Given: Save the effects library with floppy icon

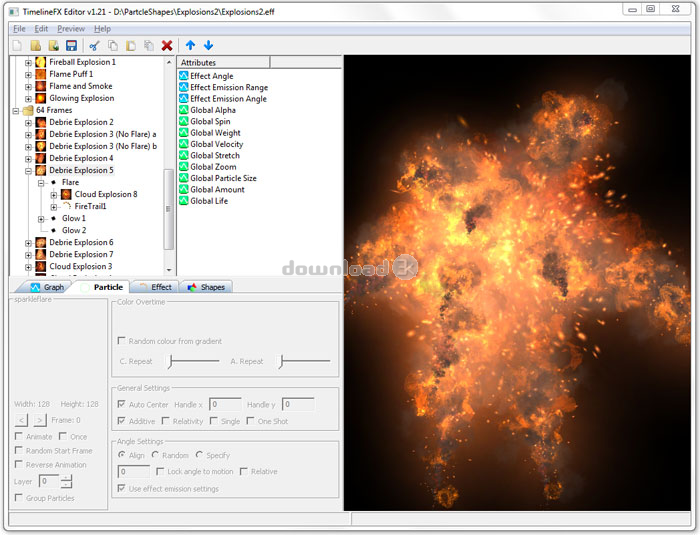Looking at the screenshot, I should [x=71, y=46].
